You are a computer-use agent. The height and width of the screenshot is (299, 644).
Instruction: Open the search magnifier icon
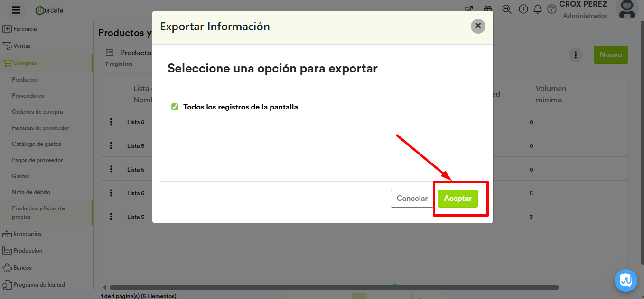[506, 9]
